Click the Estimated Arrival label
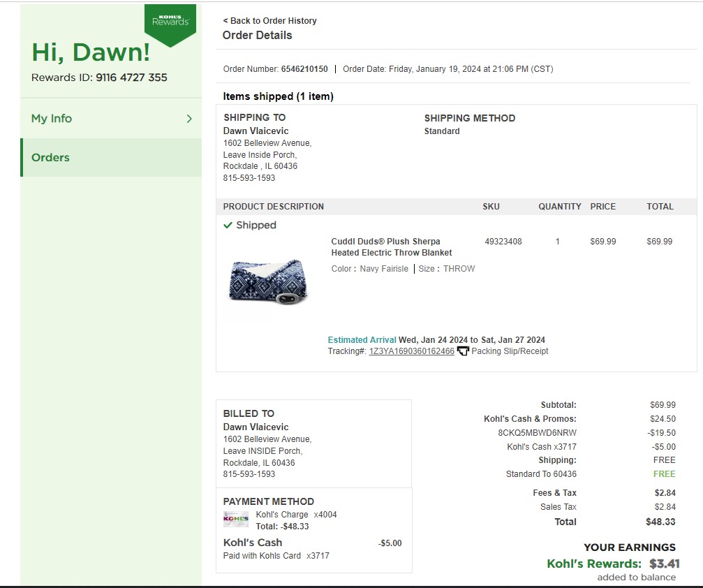Image resolution: width=703 pixels, height=588 pixels. pyautogui.click(x=362, y=340)
